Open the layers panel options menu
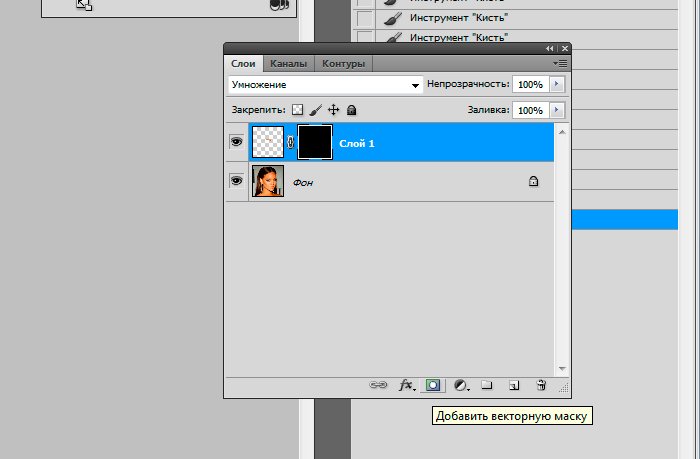 coord(560,64)
